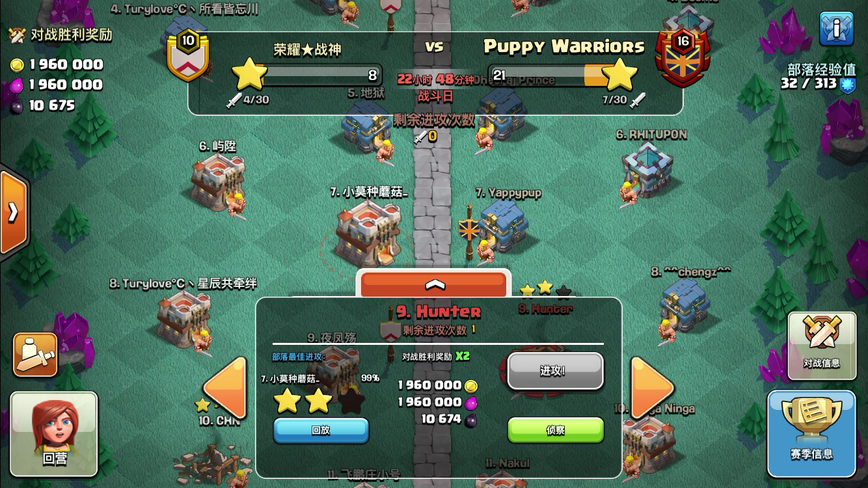868x488 pixels.
Task: Click the 荣耀★战神 clan shield badge
Action: tap(188, 57)
